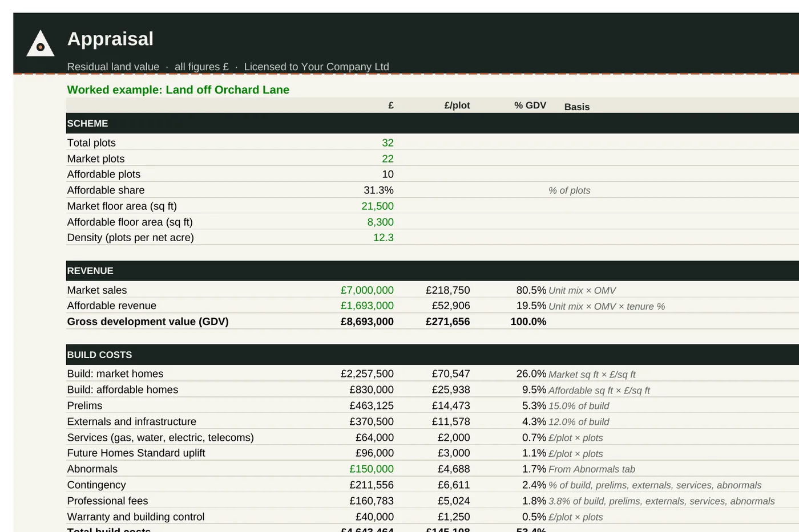Screen dimensions: 799x532
Task: Click the GDV total £8,693,000
Action: [x=367, y=322]
